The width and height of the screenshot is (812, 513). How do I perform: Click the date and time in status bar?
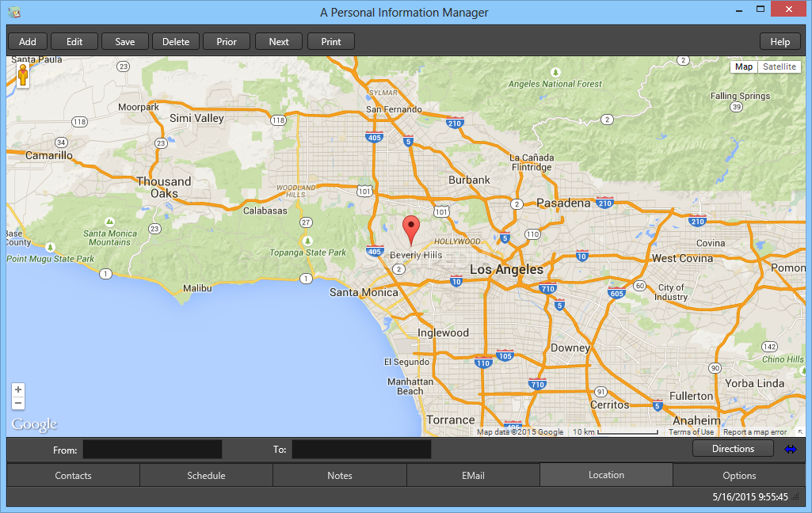pyautogui.click(x=750, y=497)
